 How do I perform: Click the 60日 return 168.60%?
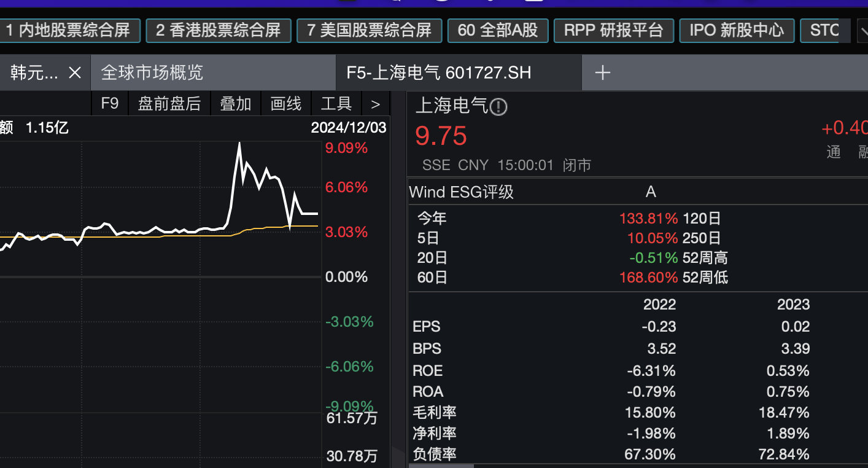648,278
